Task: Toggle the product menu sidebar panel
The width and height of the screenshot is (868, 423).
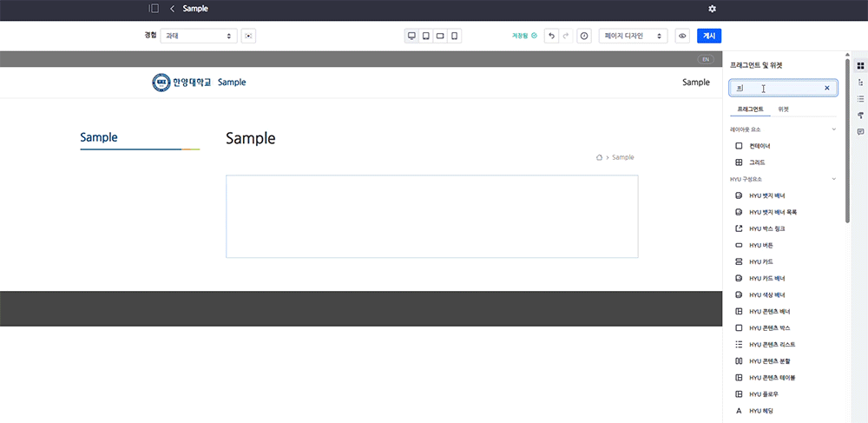Action: click(x=154, y=9)
